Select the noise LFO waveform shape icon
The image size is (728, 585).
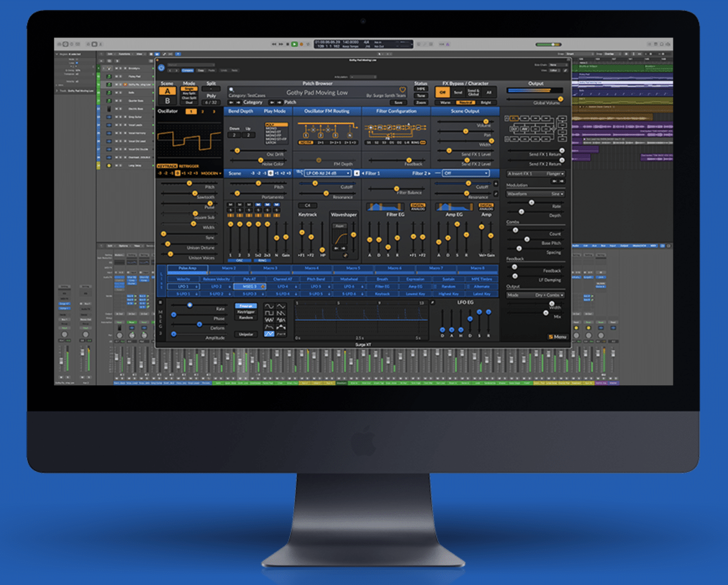coord(269,320)
